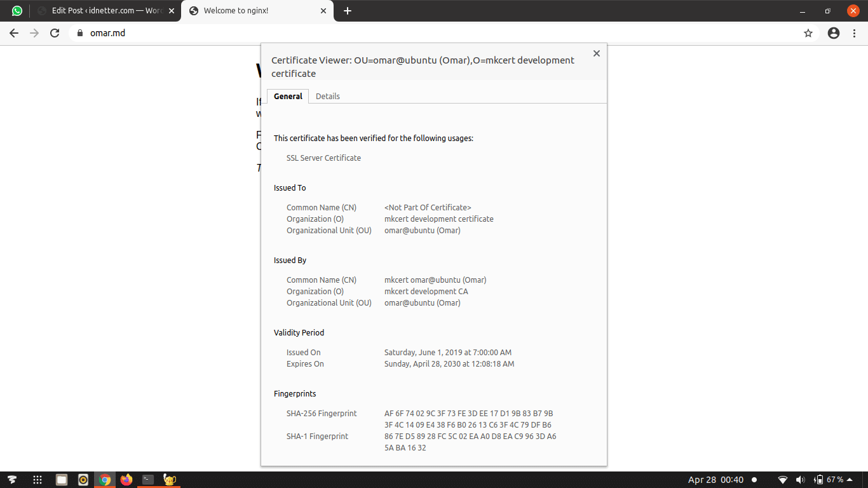Open the WhatsApp pinned browser tab
Image resolution: width=868 pixels, height=488 pixels.
point(17,11)
